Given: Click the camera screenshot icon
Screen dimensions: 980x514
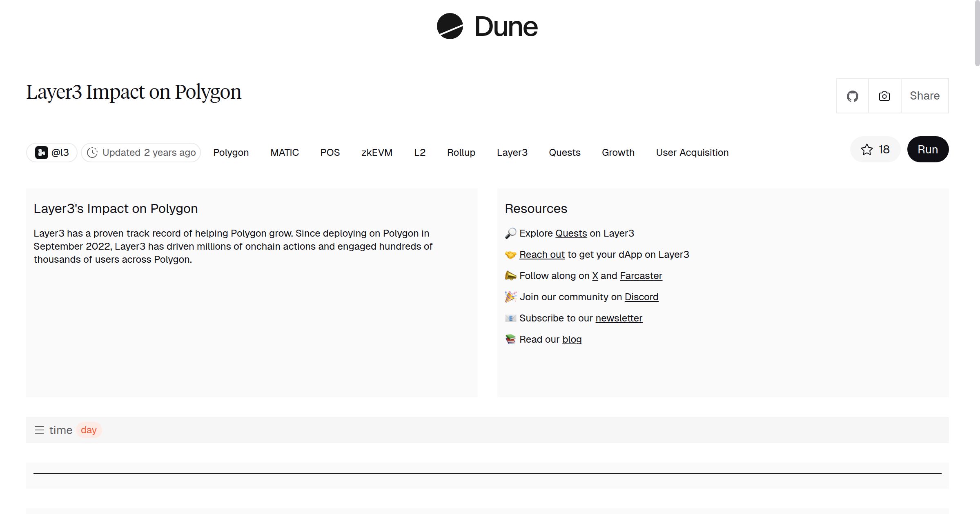Looking at the screenshot, I should (x=884, y=96).
